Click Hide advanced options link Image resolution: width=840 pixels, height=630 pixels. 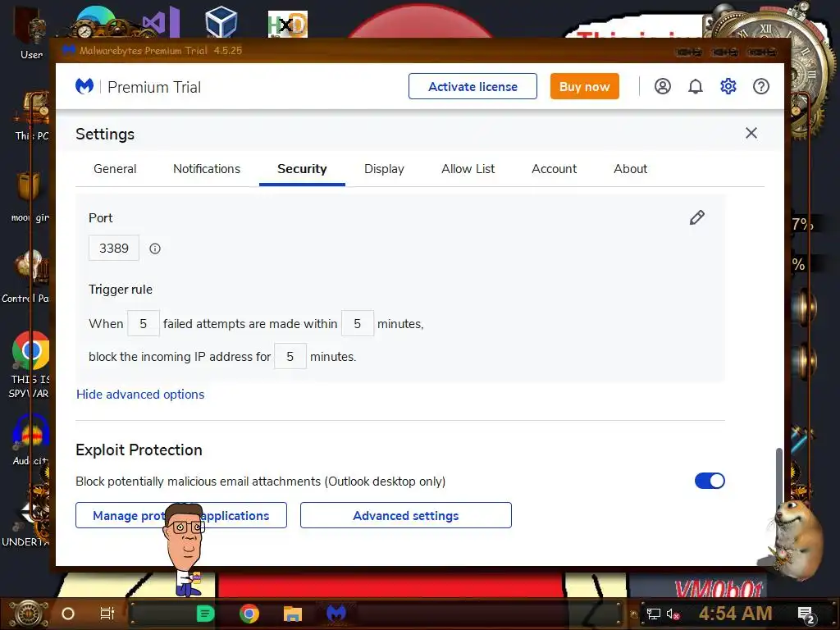[x=140, y=395]
